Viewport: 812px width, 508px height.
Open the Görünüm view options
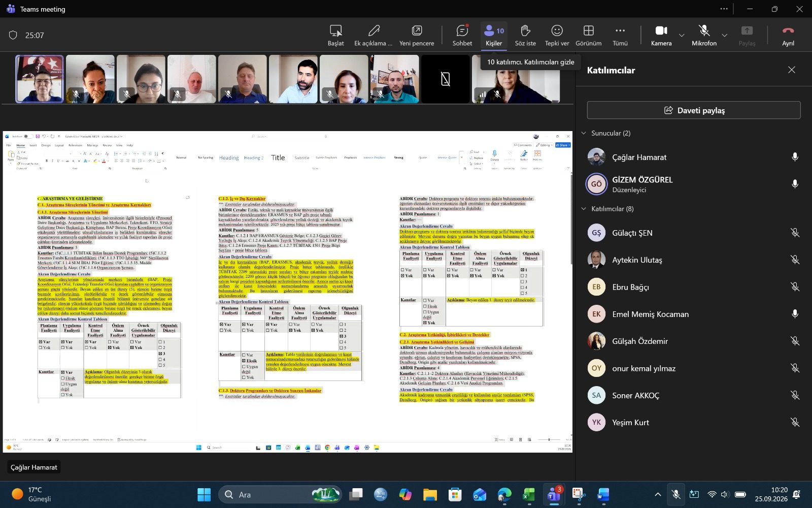(588, 36)
